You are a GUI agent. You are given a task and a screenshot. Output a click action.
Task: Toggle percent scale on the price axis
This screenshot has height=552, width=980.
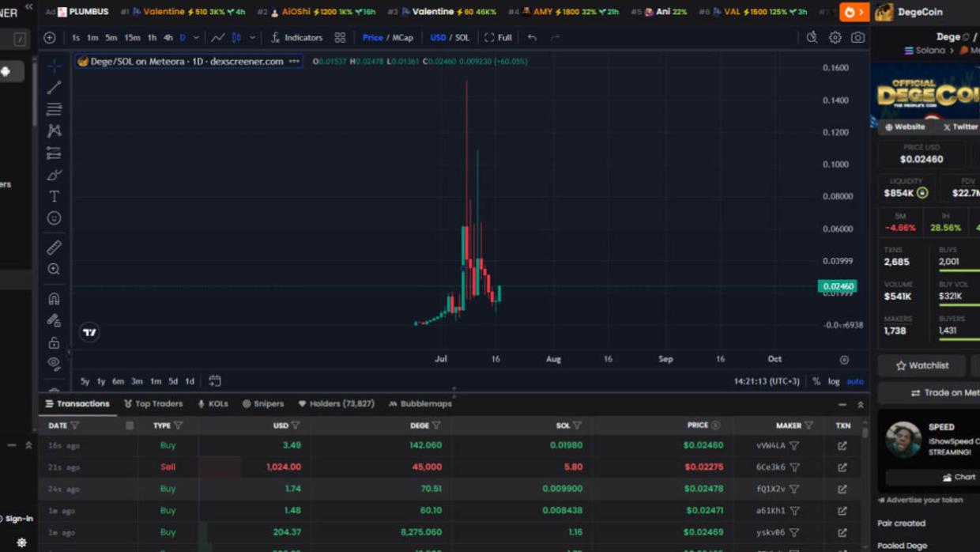pos(816,381)
